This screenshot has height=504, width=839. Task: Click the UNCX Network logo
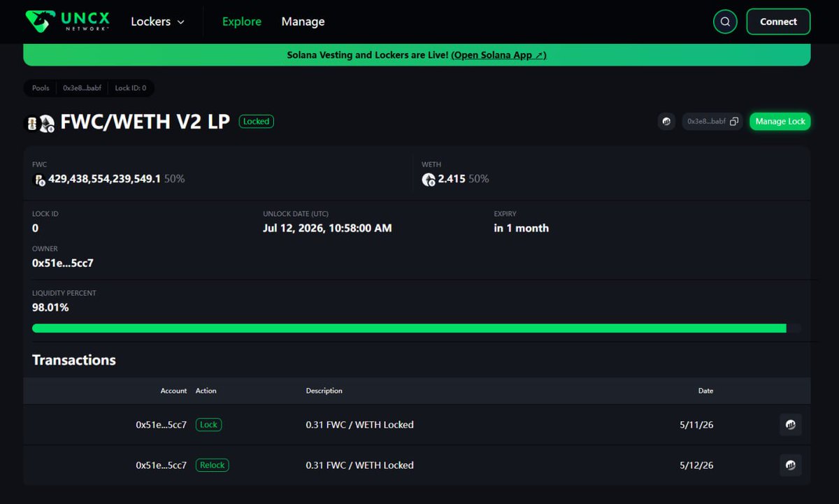69,22
